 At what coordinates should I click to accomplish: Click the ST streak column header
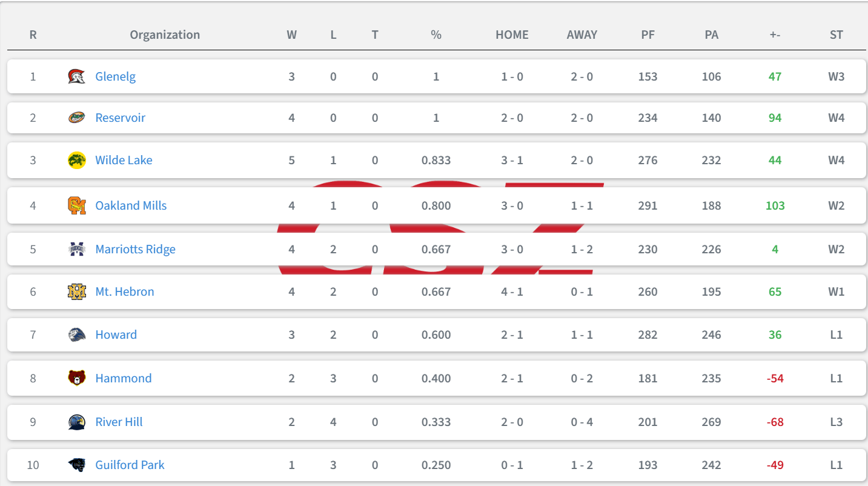[x=836, y=35]
